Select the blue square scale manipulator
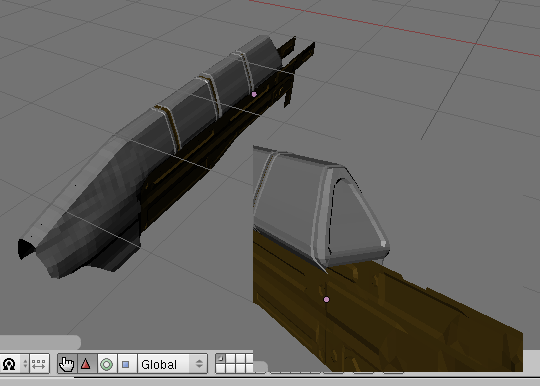Image resolution: width=540 pixels, height=386 pixels. coord(126,364)
